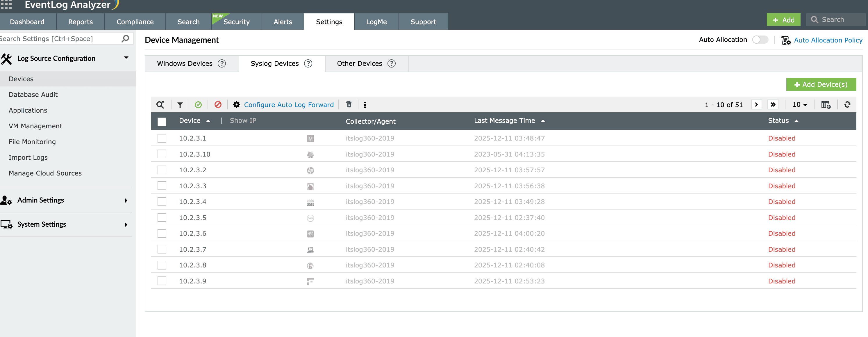Open the more options kebab menu
Image resolution: width=868 pixels, height=337 pixels.
coord(365,105)
